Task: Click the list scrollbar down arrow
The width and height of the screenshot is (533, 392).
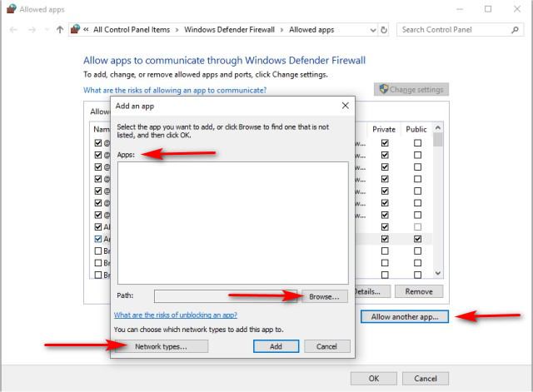Action: [x=438, y=273]
